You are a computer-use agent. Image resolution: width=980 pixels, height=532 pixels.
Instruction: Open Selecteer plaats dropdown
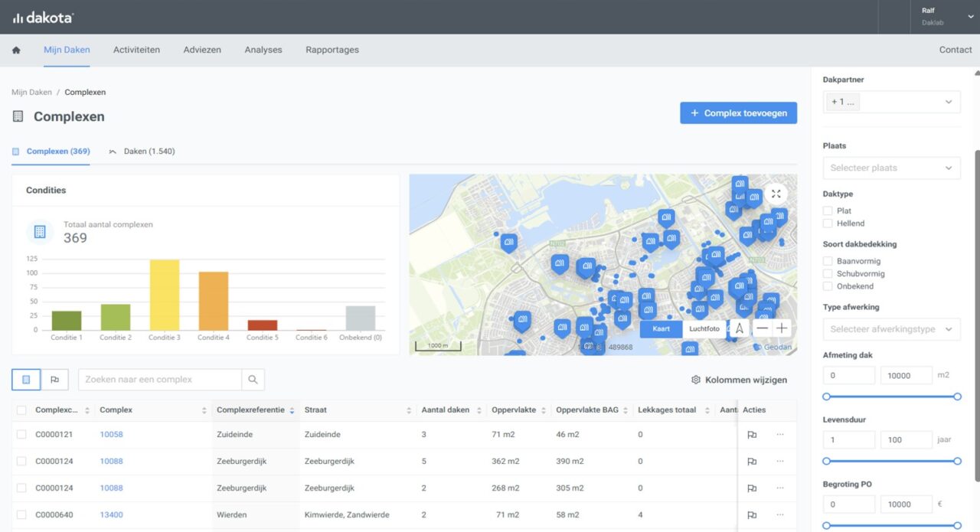tap(891, 168)
